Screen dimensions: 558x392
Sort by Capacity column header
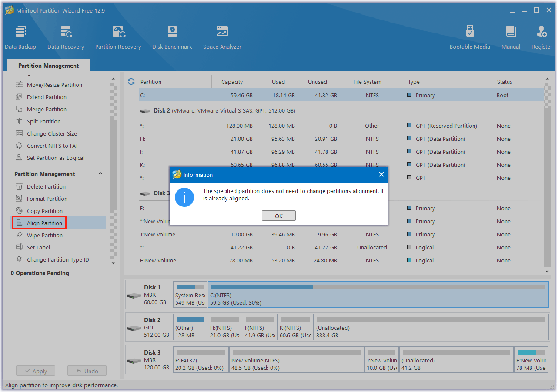pos(232,82)
